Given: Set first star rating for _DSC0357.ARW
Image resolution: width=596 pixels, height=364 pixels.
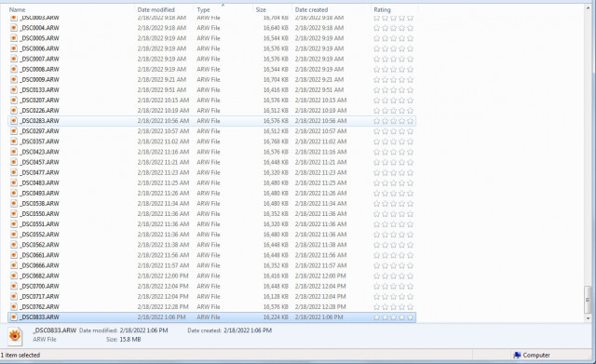Looking at the screenshot, I should click(x=376, y=142).
